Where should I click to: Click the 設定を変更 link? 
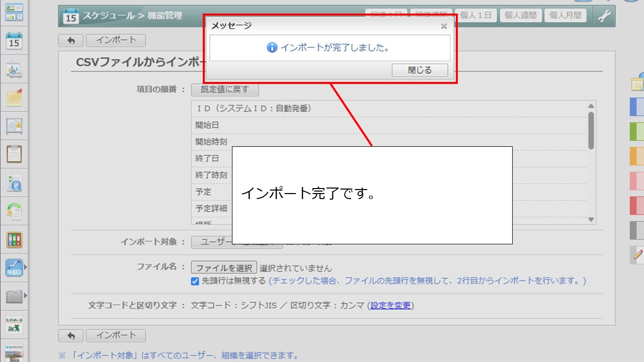[x=390, y=305]
